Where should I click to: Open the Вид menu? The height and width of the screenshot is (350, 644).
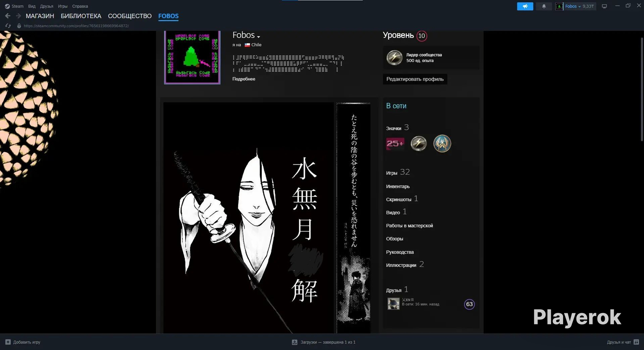point(32,6)
